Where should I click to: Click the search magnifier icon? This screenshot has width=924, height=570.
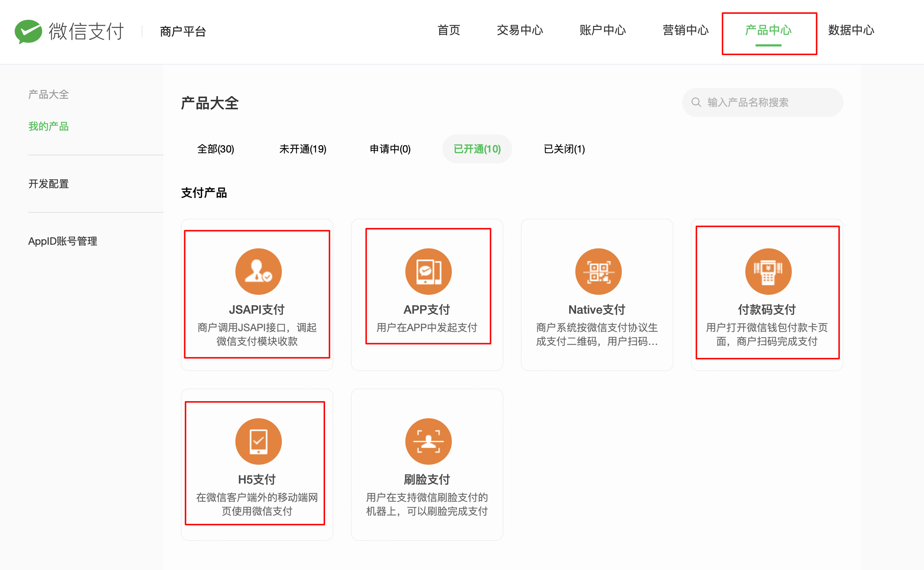pos(696,102)
